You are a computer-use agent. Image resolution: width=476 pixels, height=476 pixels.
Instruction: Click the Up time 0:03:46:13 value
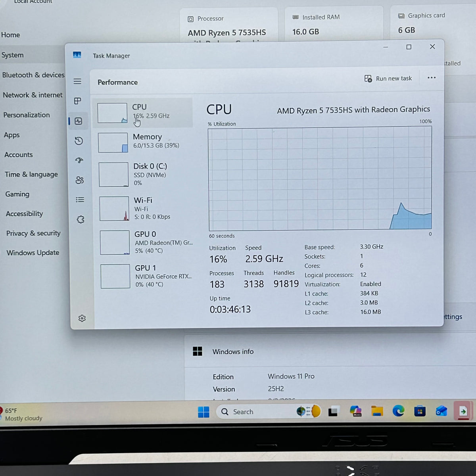230,309
